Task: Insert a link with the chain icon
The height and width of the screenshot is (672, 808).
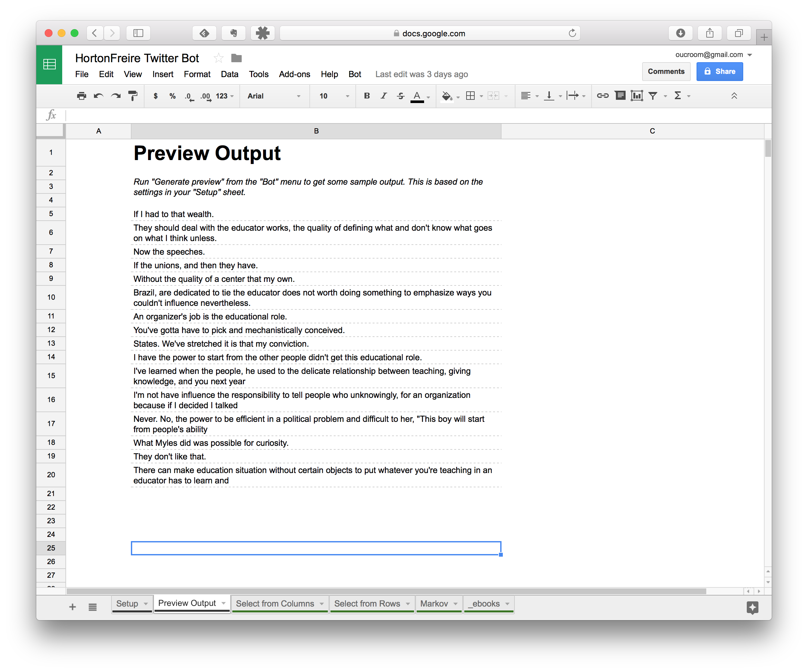Action: coord(603,96)
